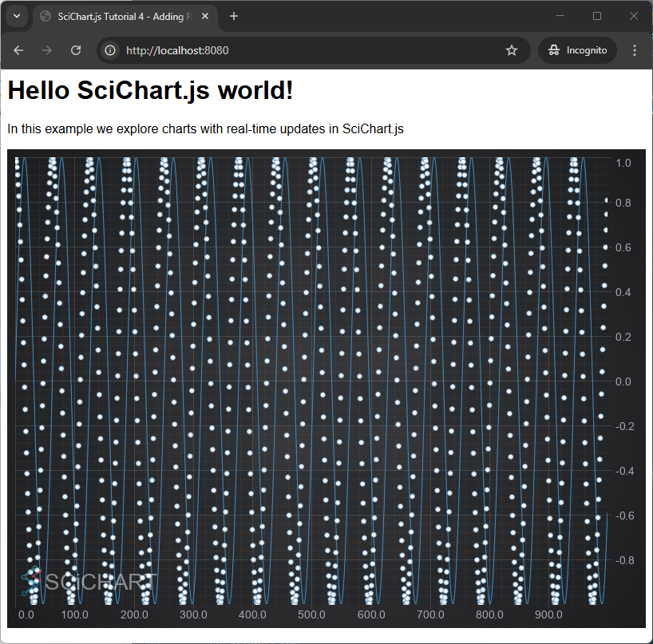This screenshot has width=653, height=644.
Task: Click the Incognito profile button
Action: point(578,50)
